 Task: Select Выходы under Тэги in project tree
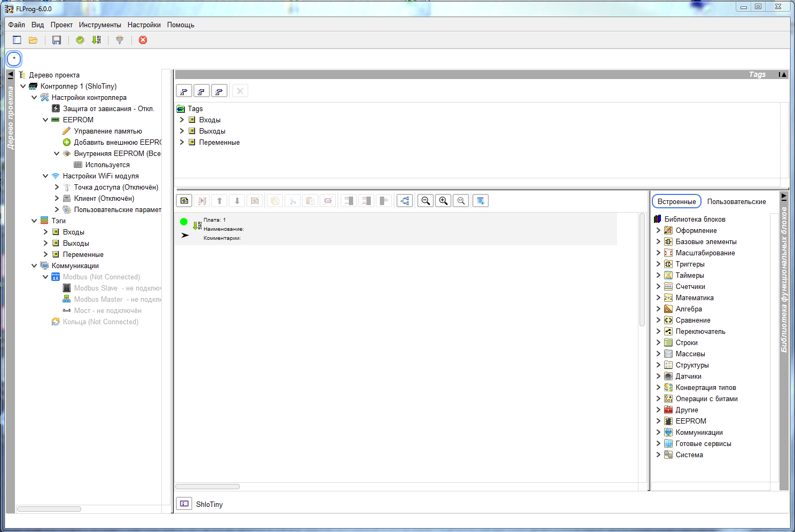[76, 243]
